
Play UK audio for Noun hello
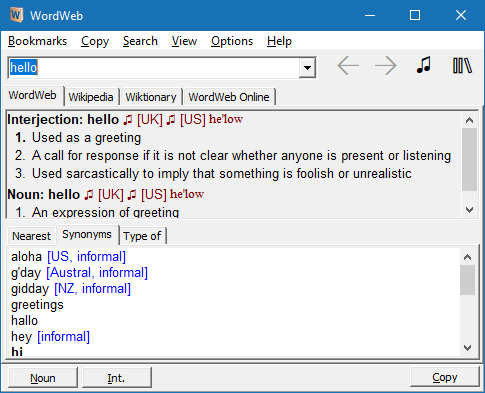coord(89,195)
